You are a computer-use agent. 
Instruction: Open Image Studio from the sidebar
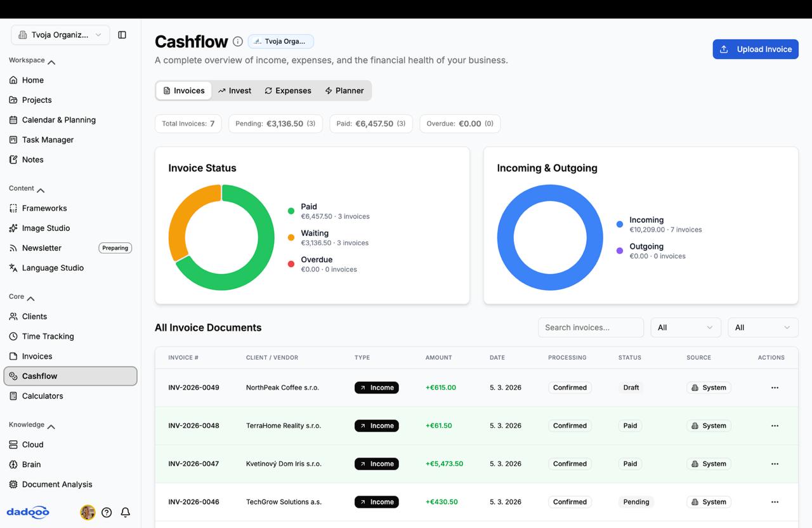[46, 228]
